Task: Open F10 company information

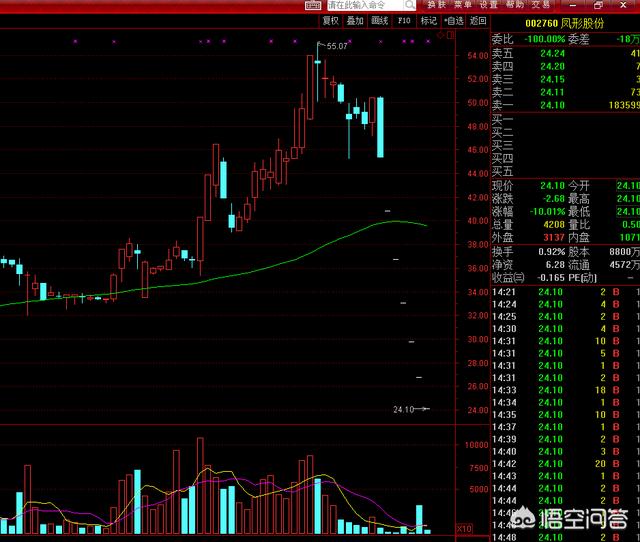Action: pyautogui.click(x=404, y=20)
